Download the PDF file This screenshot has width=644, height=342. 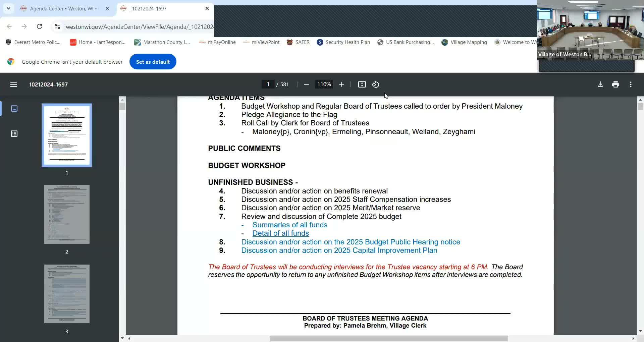click(600, 84)
